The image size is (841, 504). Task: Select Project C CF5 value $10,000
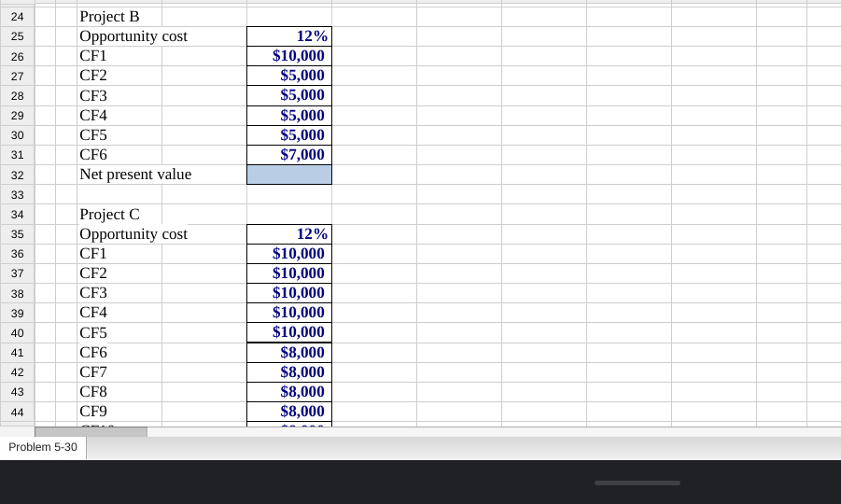289,332
